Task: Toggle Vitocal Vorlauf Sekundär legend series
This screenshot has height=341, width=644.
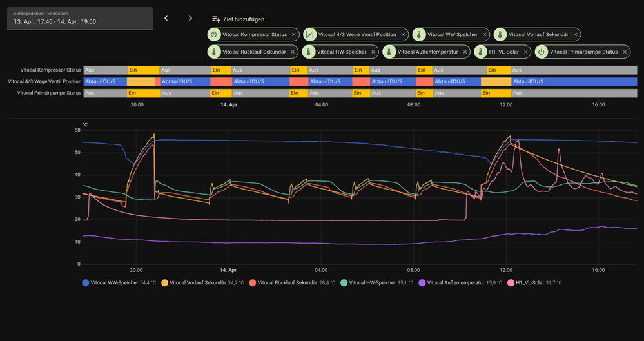Action: click(202, 282)
